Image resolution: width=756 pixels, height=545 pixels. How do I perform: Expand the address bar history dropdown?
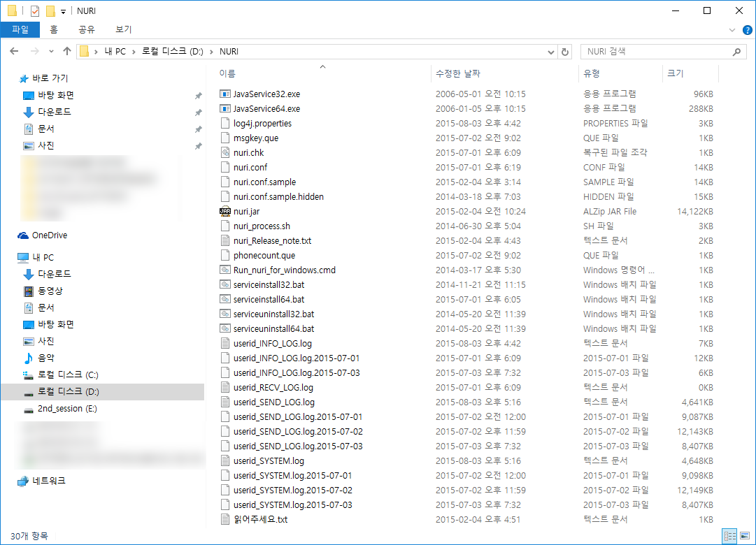550,52
